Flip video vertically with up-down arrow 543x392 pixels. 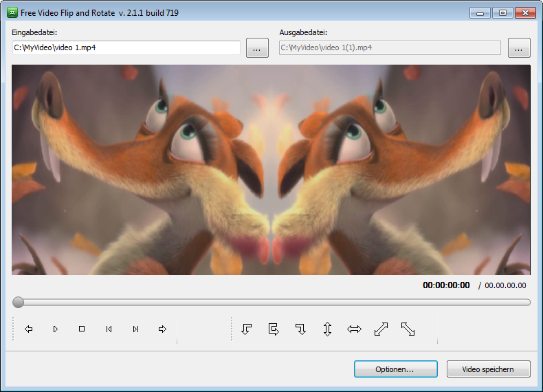[x=327, y=329]
